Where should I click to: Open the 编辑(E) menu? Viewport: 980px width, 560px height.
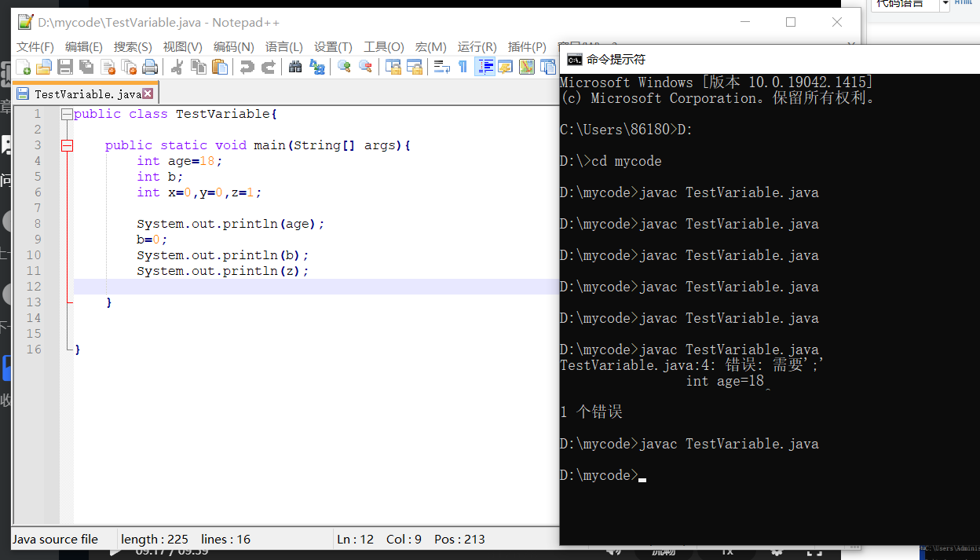click(84, 47)
